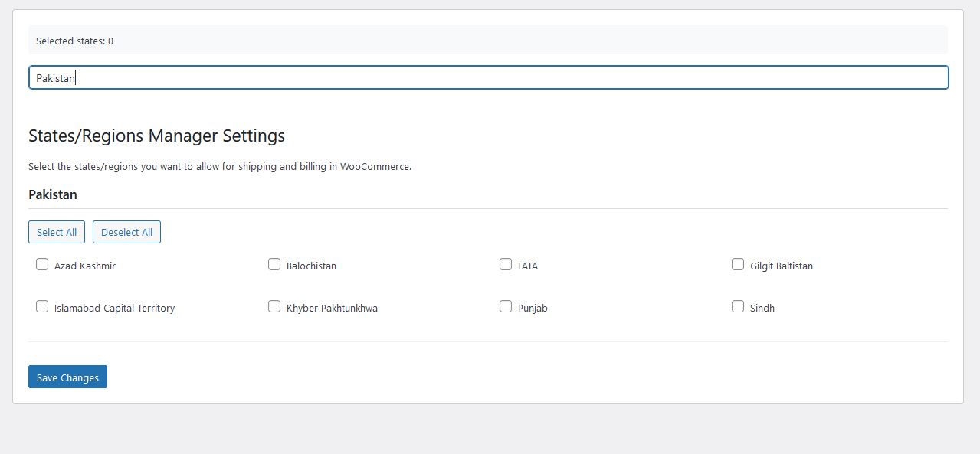Select the Gilgit Baltistan checkbox
Viewport: 980px width, 454px height.
(738, 264)
